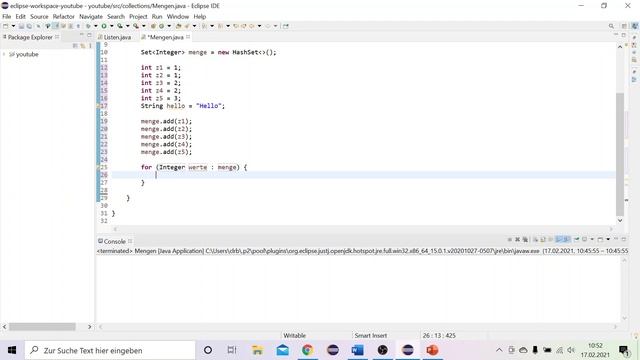The width and height of the screenshot is (640, 360).
Task: Open the Open Console dropdown arrow
Action: [608, 240]
